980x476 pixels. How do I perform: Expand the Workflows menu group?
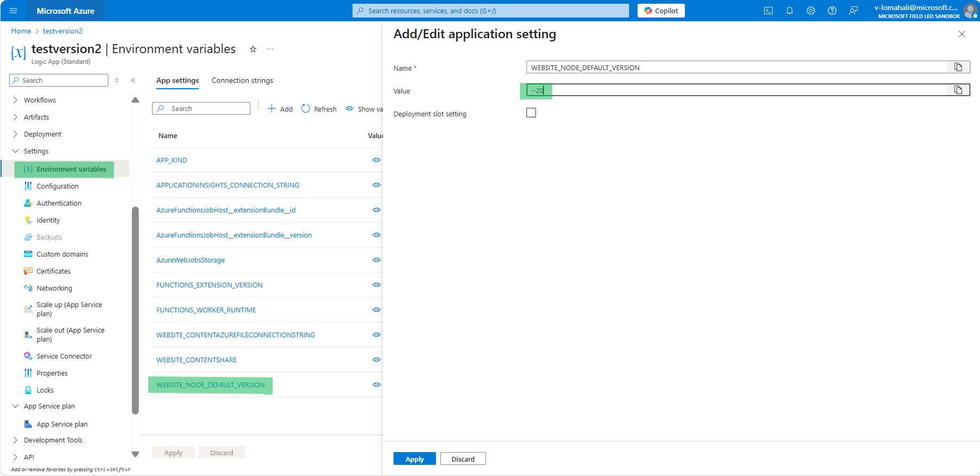pos(15,100)
